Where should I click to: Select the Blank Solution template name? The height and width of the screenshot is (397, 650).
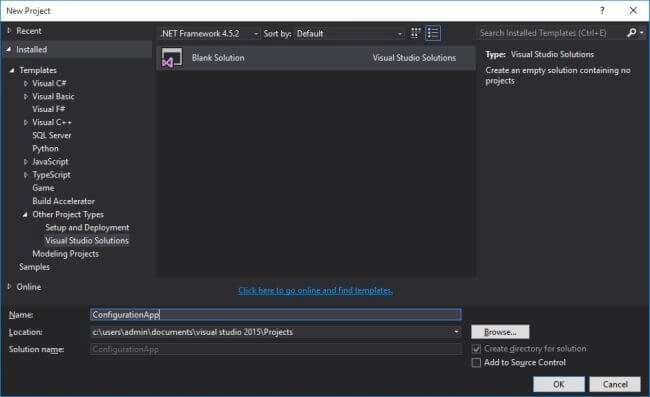218,58
